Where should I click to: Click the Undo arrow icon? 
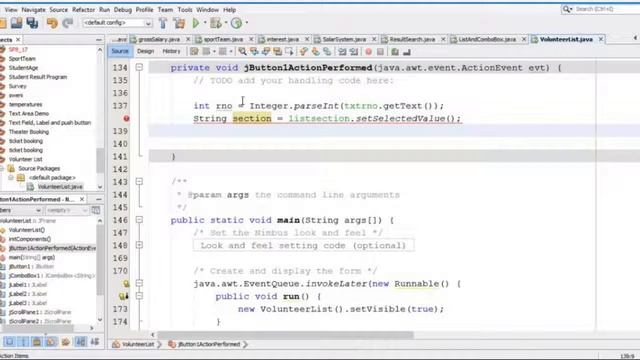pos(52,23)
